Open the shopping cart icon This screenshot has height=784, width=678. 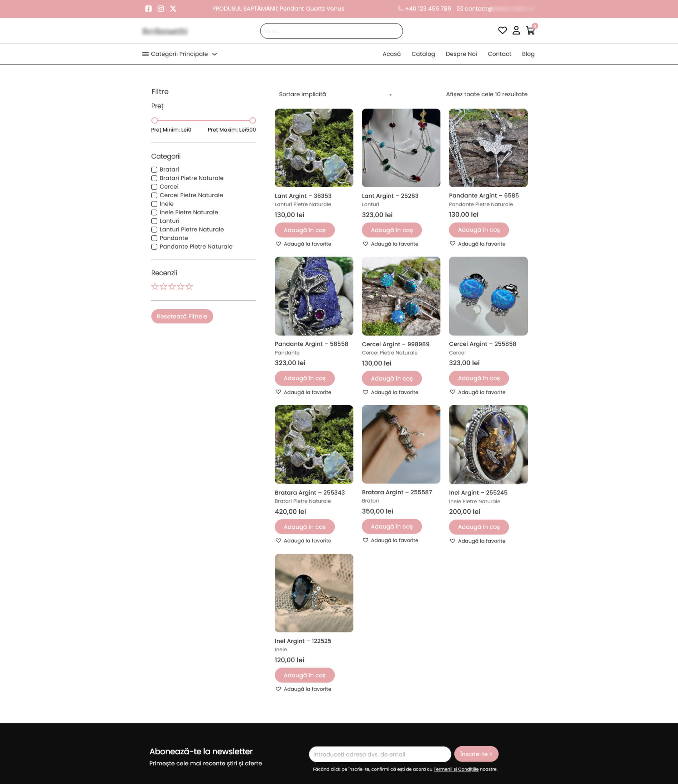pyautogui.click(x=530, y=31)
